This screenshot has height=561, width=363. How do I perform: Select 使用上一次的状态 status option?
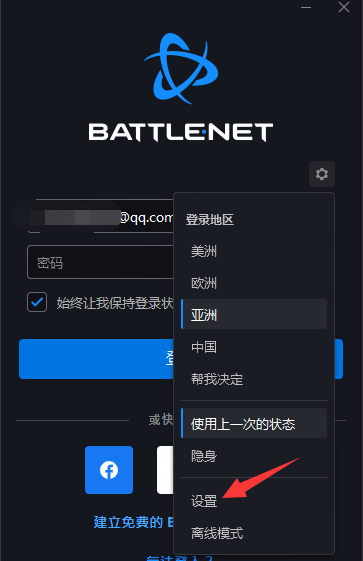(x=254, y=423)
